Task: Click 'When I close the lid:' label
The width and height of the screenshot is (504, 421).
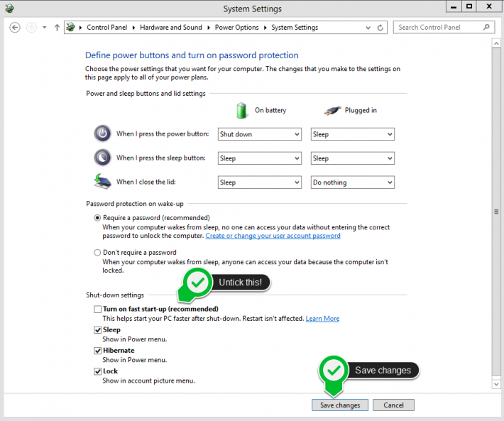Action: tap(146, 182)
